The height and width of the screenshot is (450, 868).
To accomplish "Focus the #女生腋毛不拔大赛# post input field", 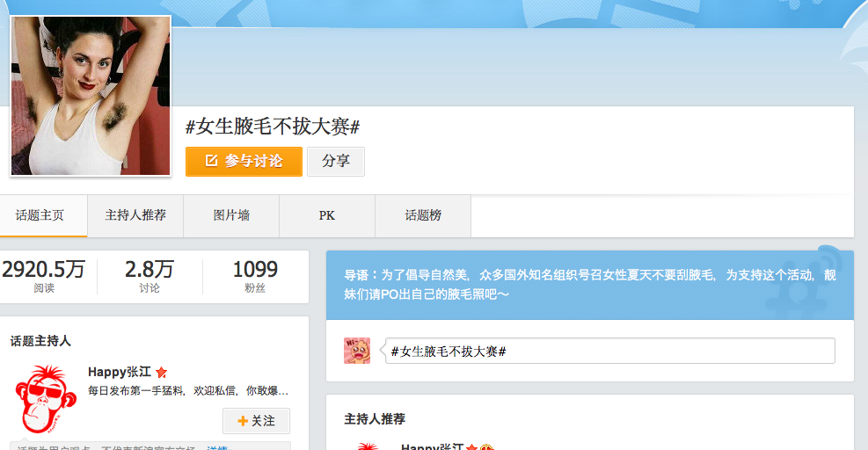I will [x=609, y=351].
